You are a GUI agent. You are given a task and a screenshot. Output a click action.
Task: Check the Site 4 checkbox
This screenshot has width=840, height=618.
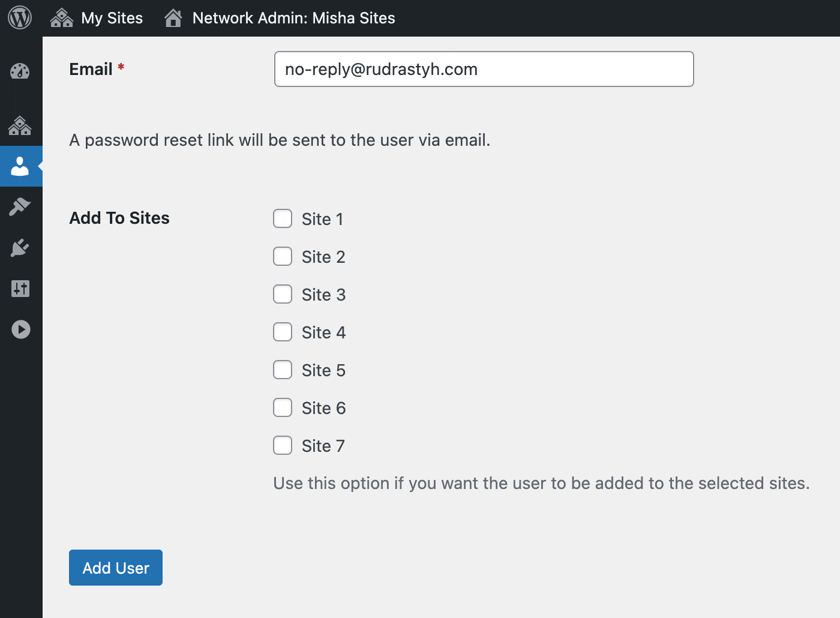pyautogui.click(x=283, y=332)
